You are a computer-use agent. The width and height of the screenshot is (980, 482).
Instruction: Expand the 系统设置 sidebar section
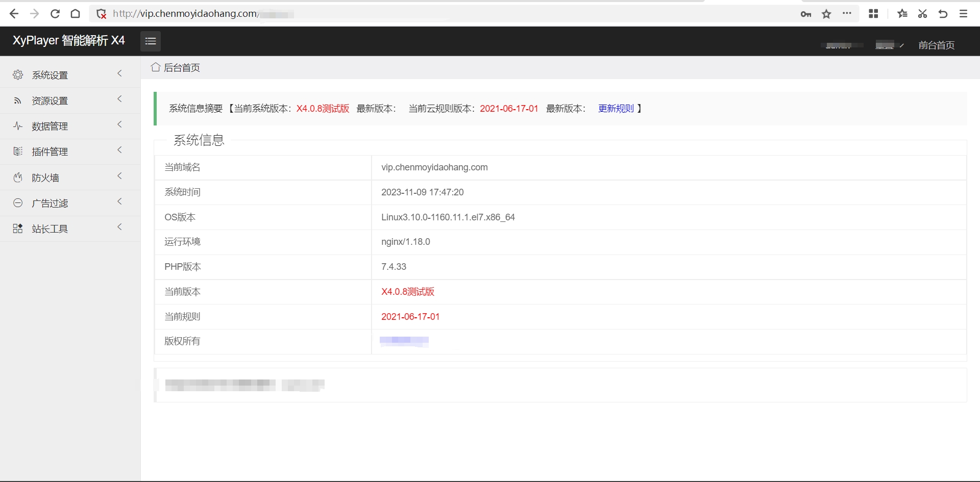point(50,74)
